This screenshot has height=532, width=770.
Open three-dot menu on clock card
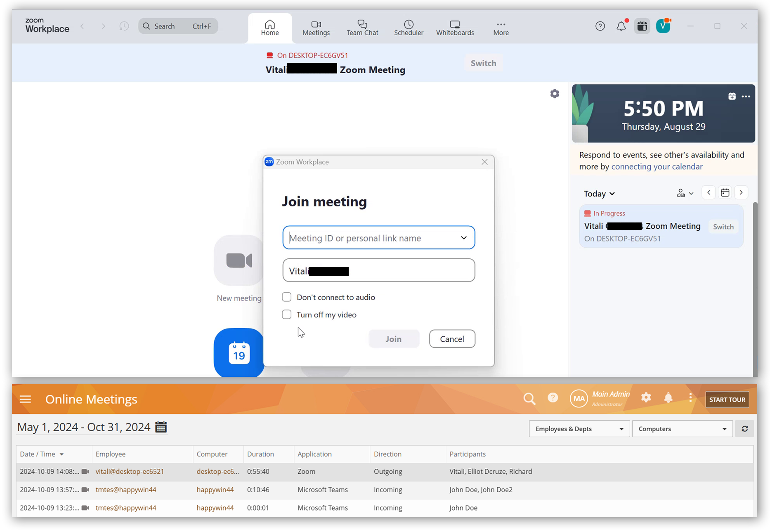coord(746,96)
